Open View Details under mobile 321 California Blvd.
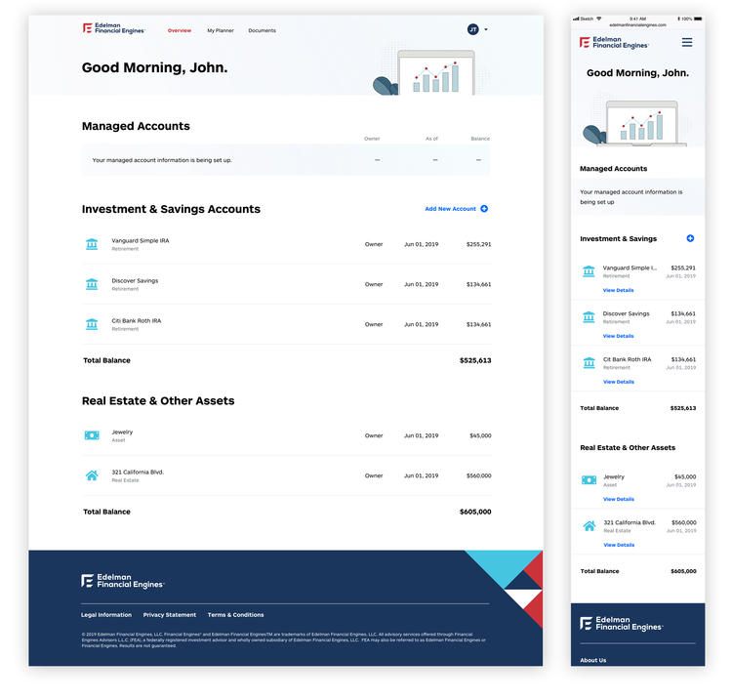This screenshot has height=700, width=732. click(619, 545)
